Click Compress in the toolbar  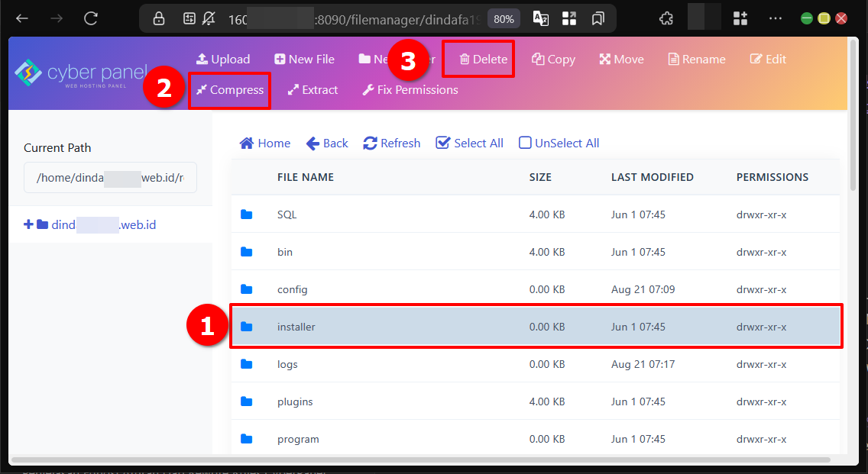pos(229,90)
